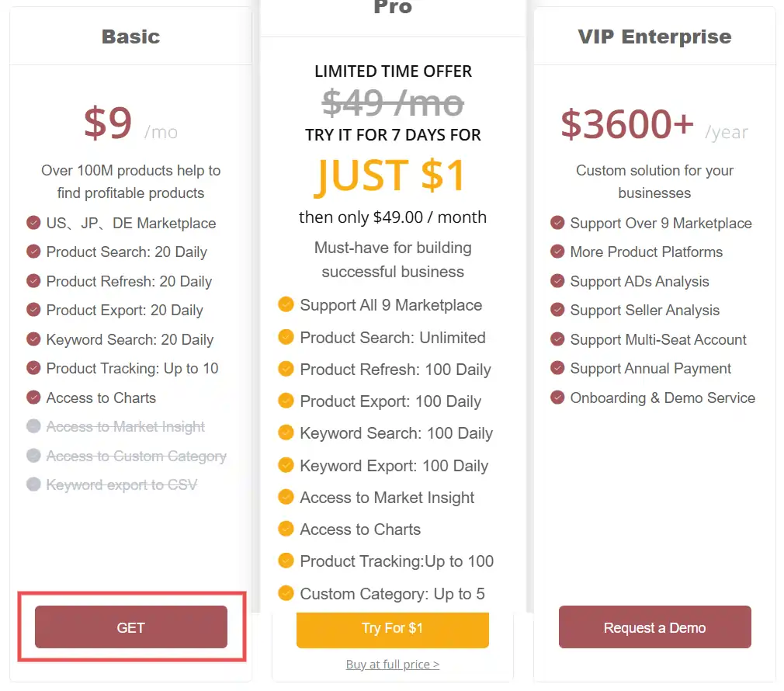Click Request a Demo button
This screenshot has height=691, width=784.
coord(654,627)
